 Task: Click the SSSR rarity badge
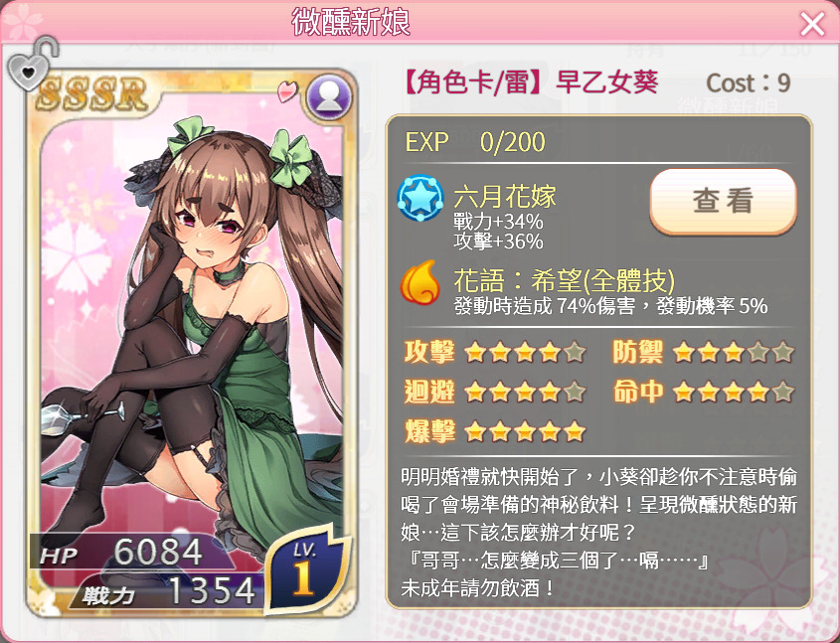(92, 93)
